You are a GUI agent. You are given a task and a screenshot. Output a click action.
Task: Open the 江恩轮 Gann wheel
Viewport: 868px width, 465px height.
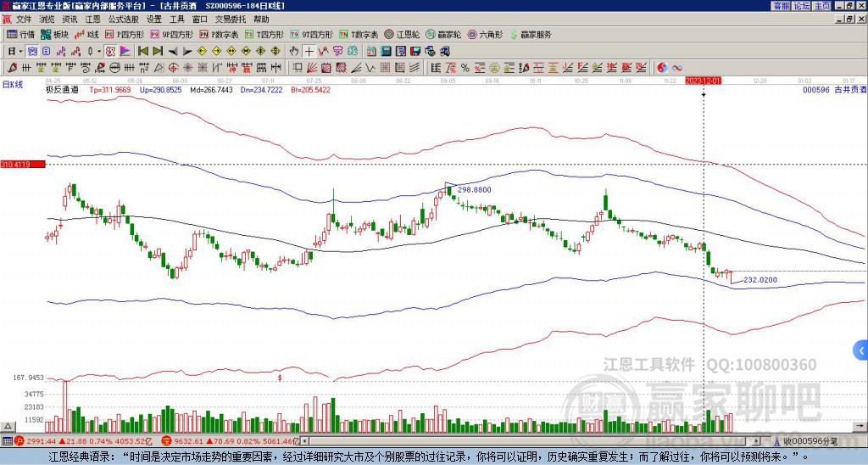[402, 34]
